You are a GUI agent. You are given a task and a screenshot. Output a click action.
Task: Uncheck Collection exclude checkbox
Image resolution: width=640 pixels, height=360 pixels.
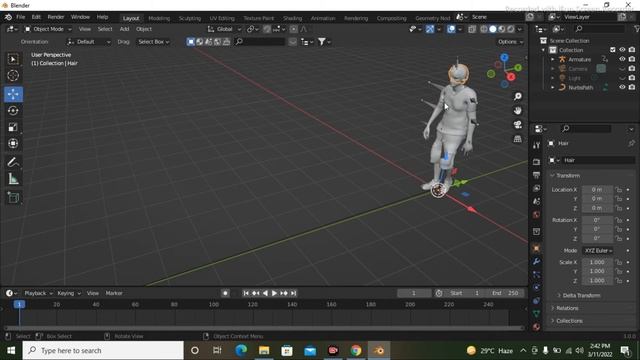tap(613, 50)
